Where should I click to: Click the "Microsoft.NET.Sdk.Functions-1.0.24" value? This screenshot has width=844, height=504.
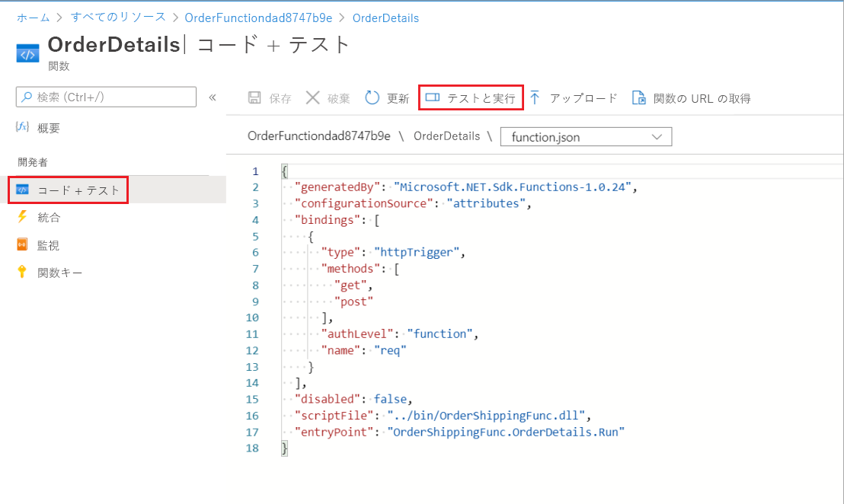click(512, 187)
